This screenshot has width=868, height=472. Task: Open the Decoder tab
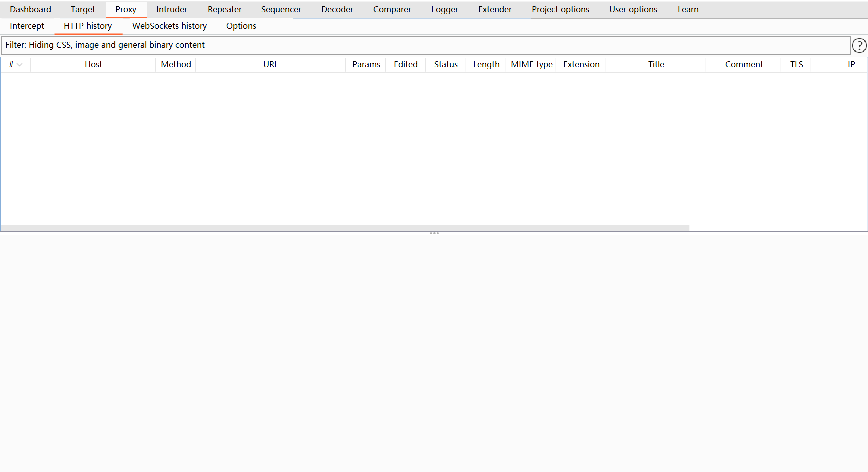(x=337, y=9)
